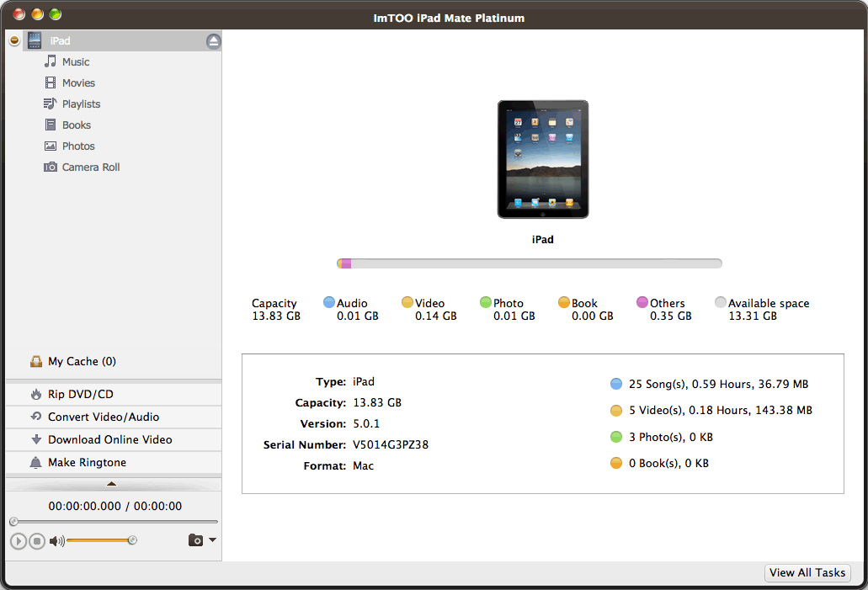Click the orange dot beside 0 Book(s)
This screenshot has height=590, width=868.
click(x=616, y=463)
